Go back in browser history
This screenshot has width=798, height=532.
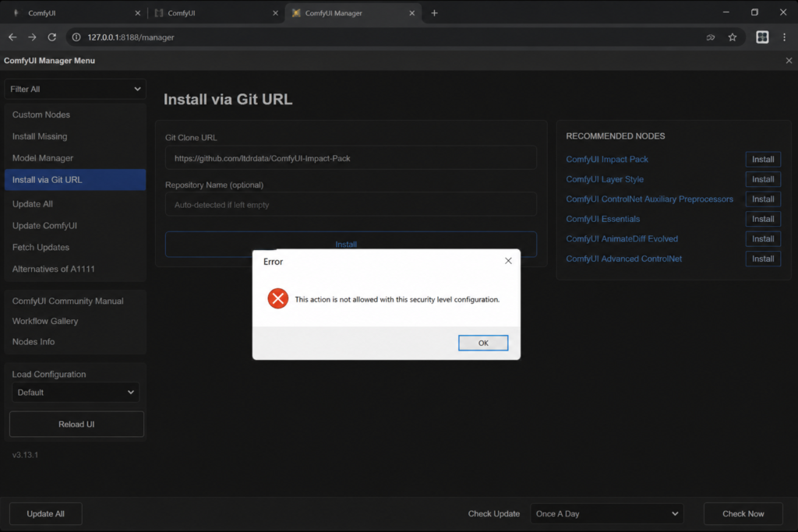[12, 37]
